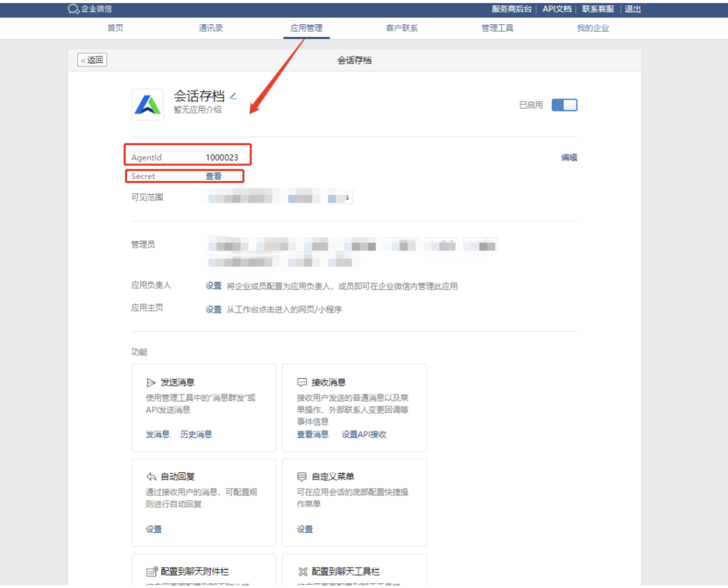Click the 配置到聊天附件栏 icon

pos(152,572)
